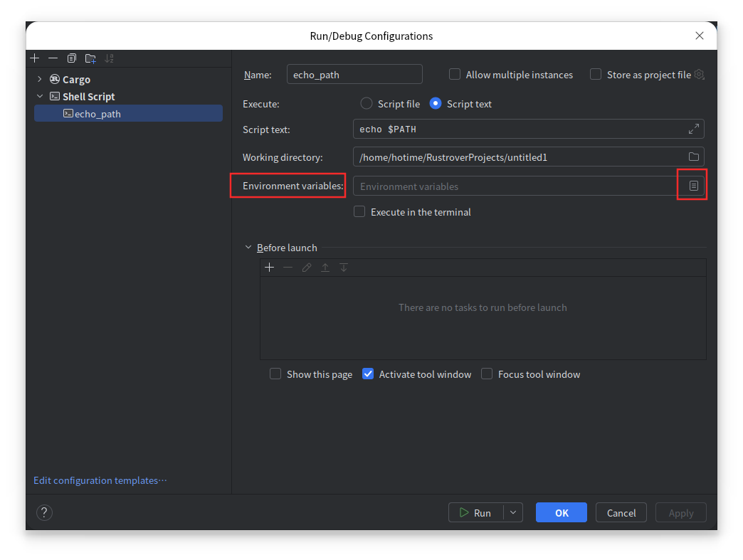
Task: Check Store as project file
Action: [x=596, y=75]
